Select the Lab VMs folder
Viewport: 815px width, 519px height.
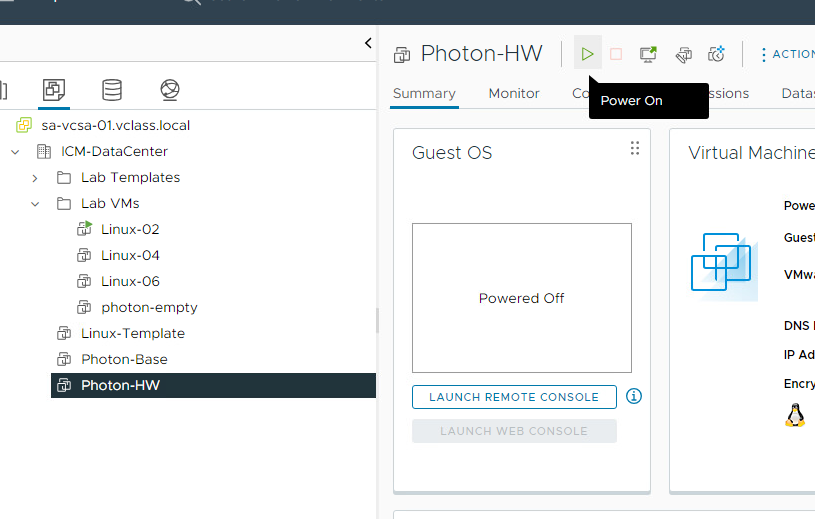(110, 203)
